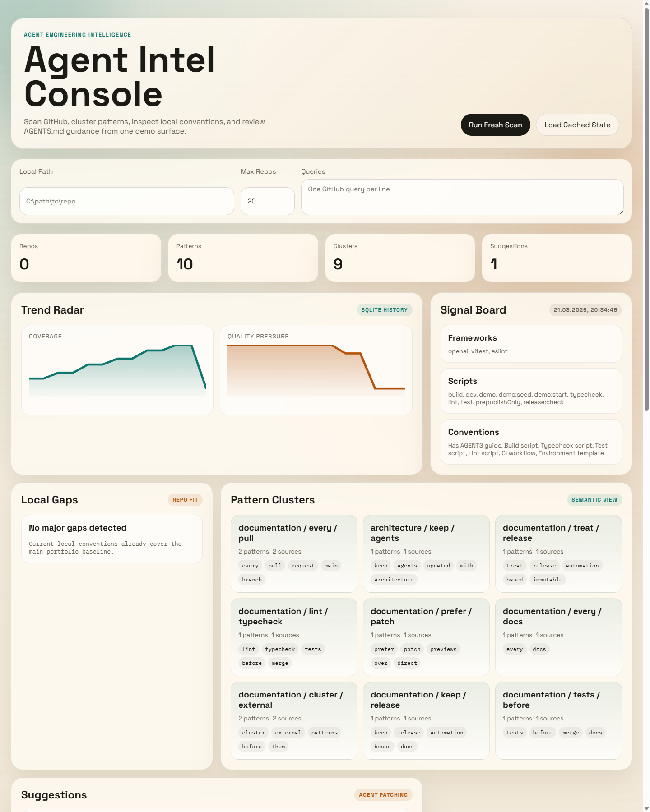Select the Patterns stat card
Image resolution: width=650 pixels, height=812 pixels.
[x=243, y=258]
